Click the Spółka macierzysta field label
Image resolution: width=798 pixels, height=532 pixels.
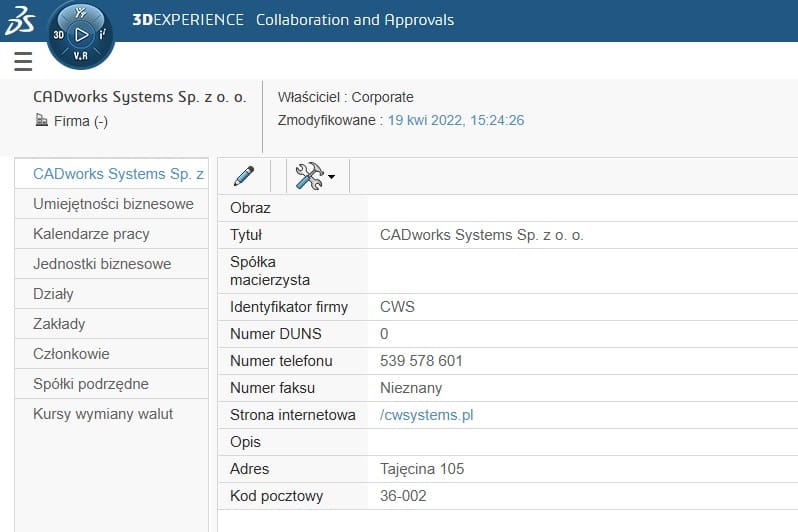[270, 271]
